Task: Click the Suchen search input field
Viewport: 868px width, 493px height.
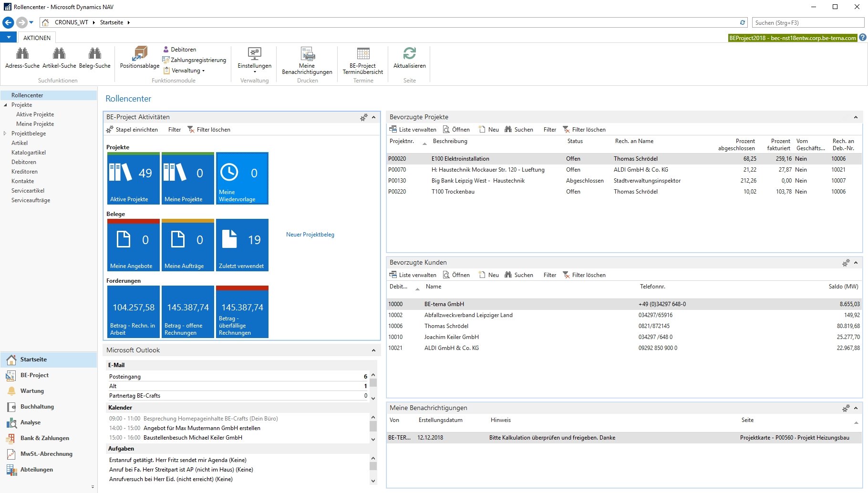Action: pos(807,22)
